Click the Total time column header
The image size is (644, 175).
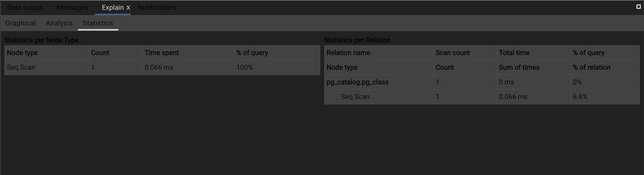point(514,53)
